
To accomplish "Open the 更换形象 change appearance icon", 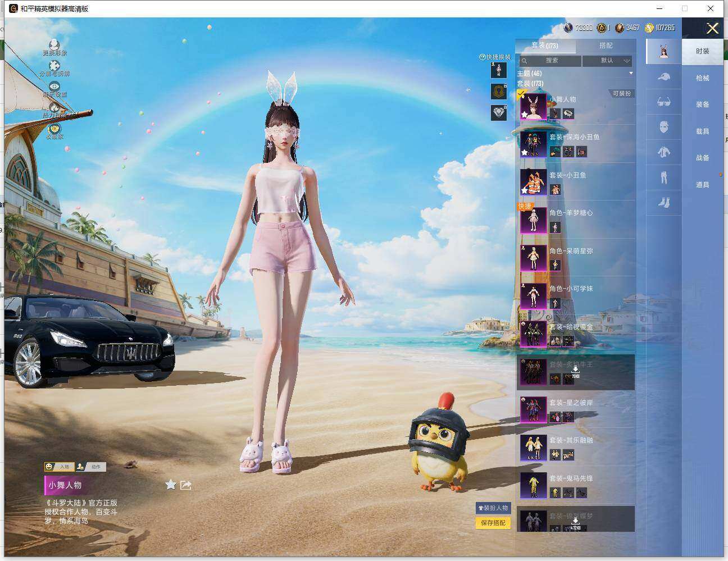I will (x=54, y=44).
